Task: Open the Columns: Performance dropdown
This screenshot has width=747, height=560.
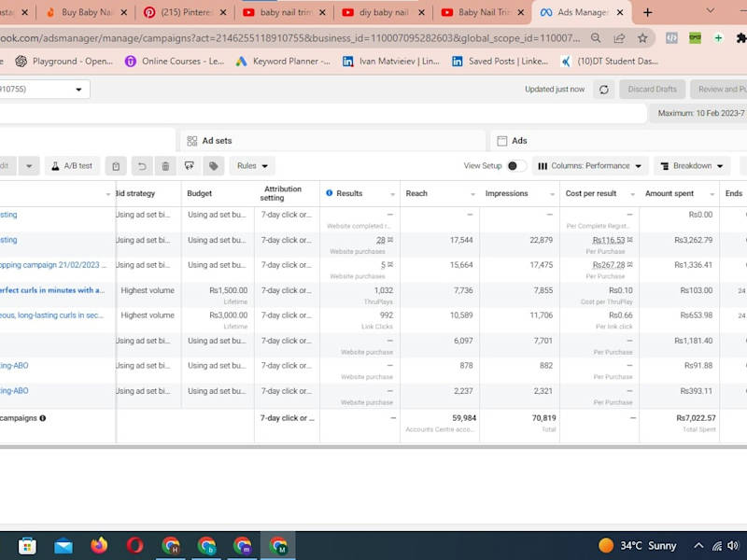Action: [x=589, y=166]
